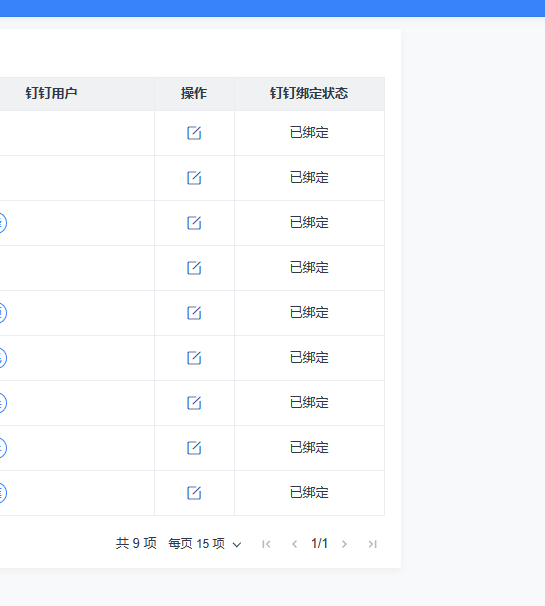
Task: Jump to last page of pagination
Action: pos(372,544)
